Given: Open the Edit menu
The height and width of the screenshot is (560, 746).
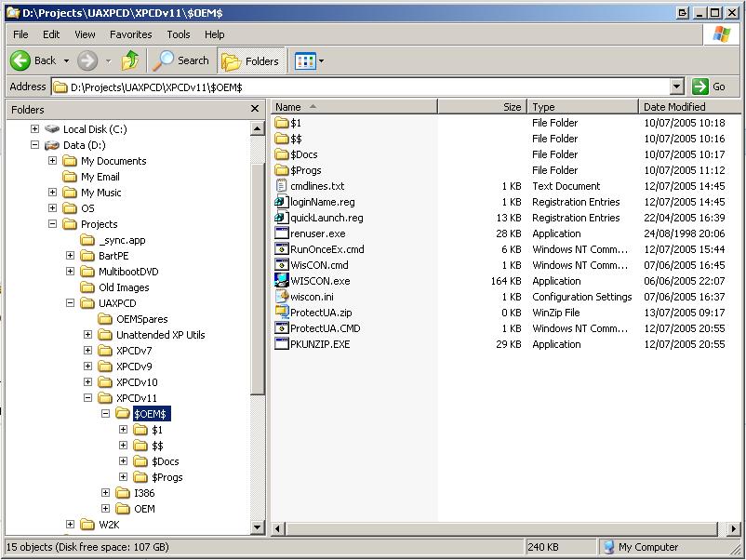Looking at the screenshot, I should tap(51, 34).
